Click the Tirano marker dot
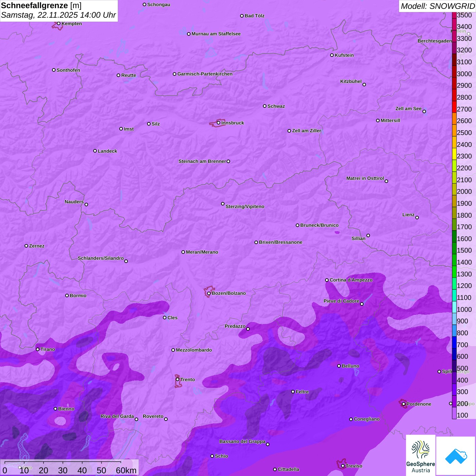The image size is (476, 476). coord(38,349)
